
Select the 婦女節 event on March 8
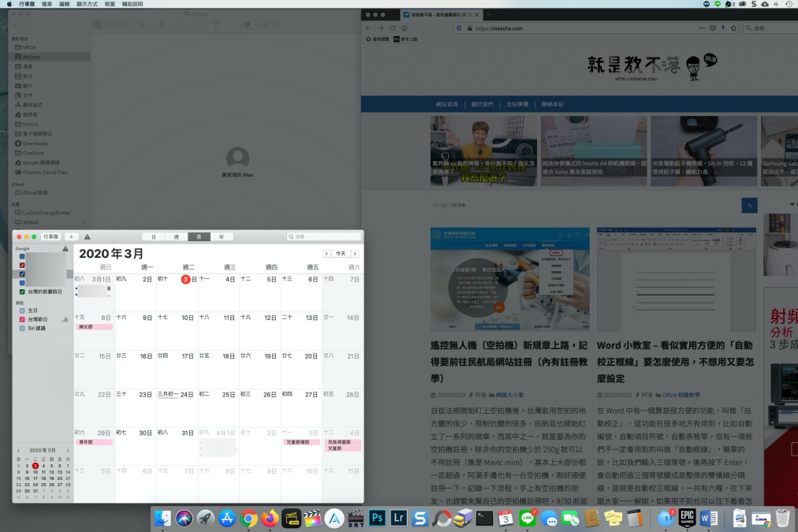(94, 326)
